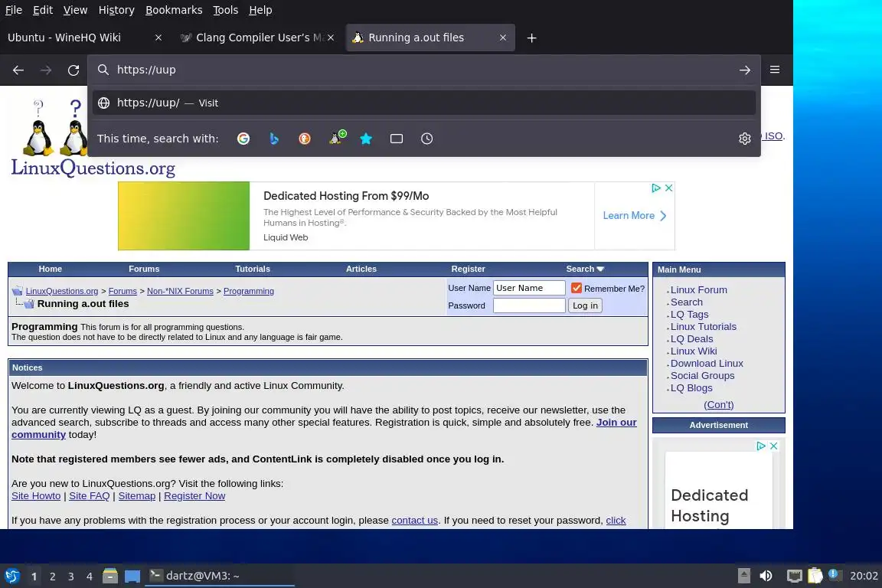Expand the Search dropdown in navbar

click(585, 269)
